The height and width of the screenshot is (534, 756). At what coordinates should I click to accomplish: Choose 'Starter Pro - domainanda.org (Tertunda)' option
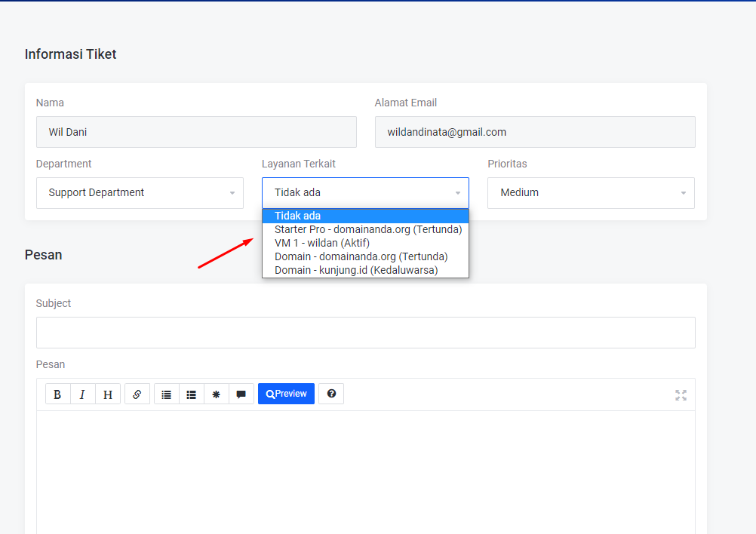[x=367, y=229]
